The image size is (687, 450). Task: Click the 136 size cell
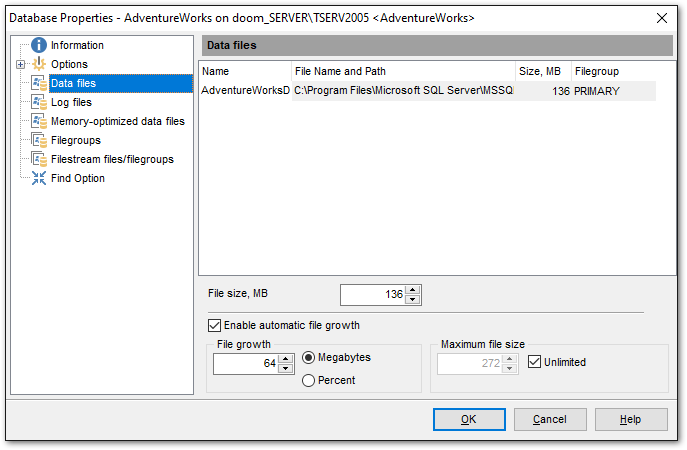(543, 91)
